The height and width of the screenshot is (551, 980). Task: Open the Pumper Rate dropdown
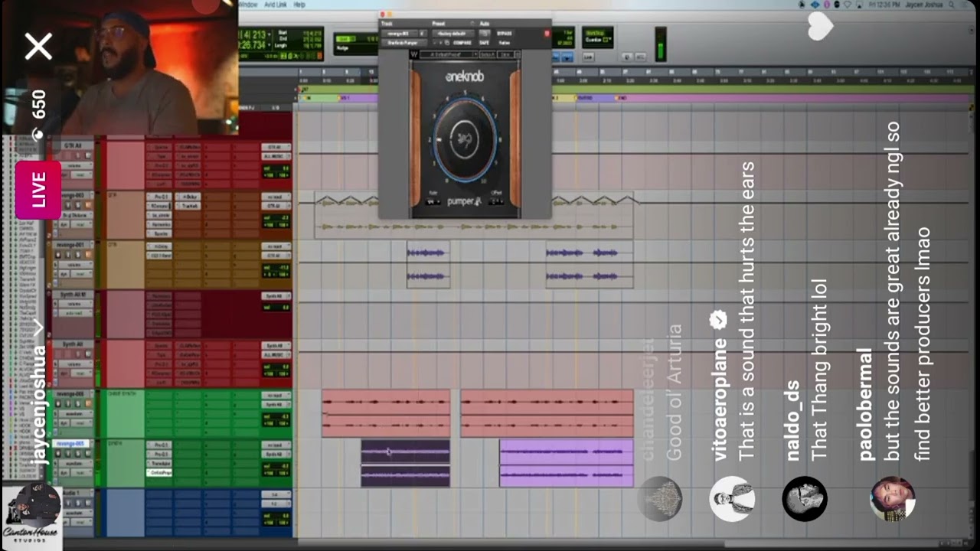(433, 202)
